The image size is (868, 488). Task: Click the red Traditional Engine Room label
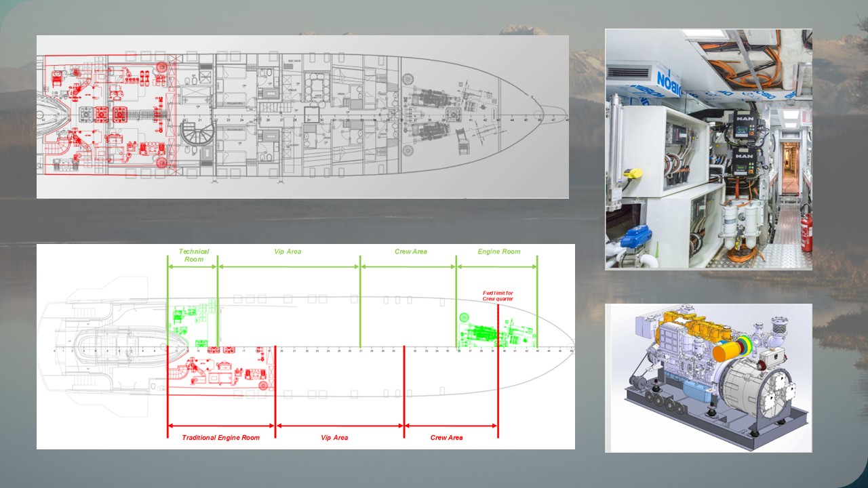point(220,438)
